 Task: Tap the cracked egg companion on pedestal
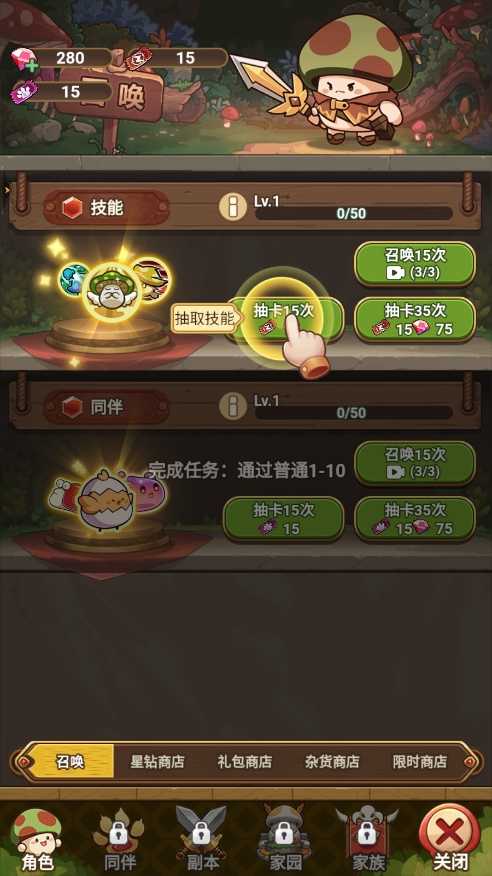point(107,499)
